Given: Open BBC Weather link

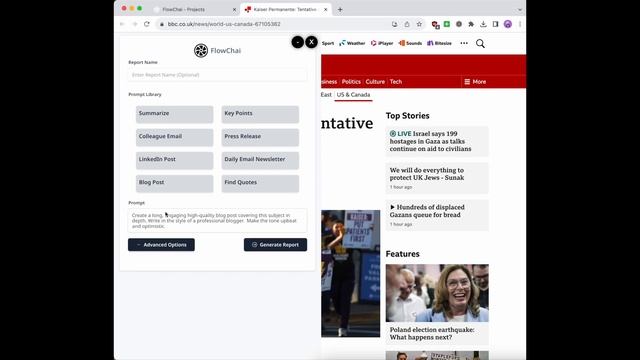Looking at the screenshot, I should click(352, 43).
